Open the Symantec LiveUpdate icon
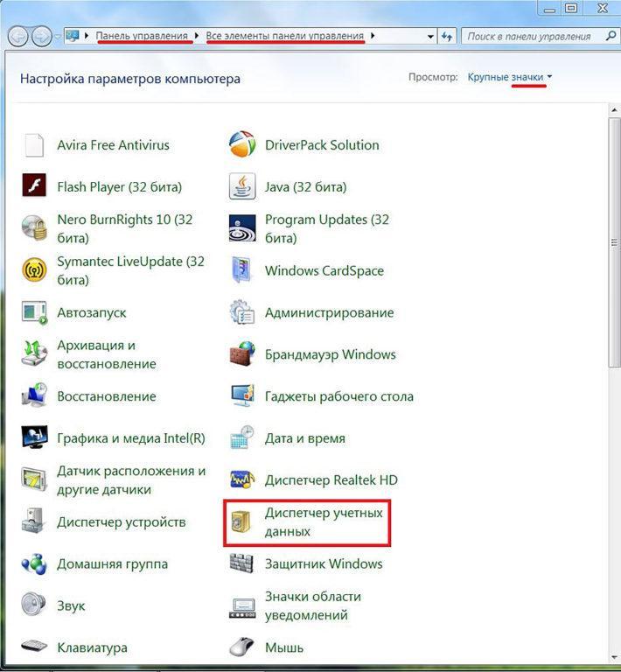Viewport: 621px width, 672px height. click(34, 269)
